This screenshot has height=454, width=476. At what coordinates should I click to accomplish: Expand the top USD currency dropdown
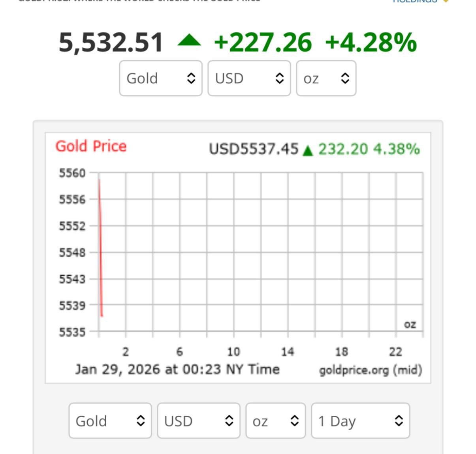[x=249, y=78]
